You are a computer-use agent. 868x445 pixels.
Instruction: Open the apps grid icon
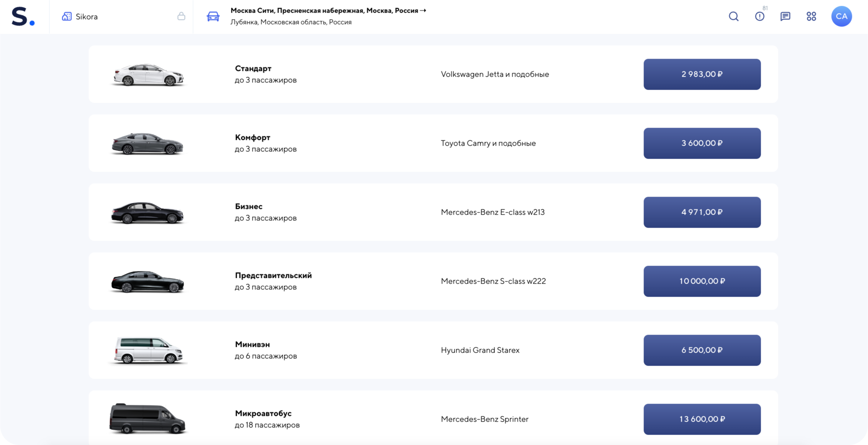point(811,16)
